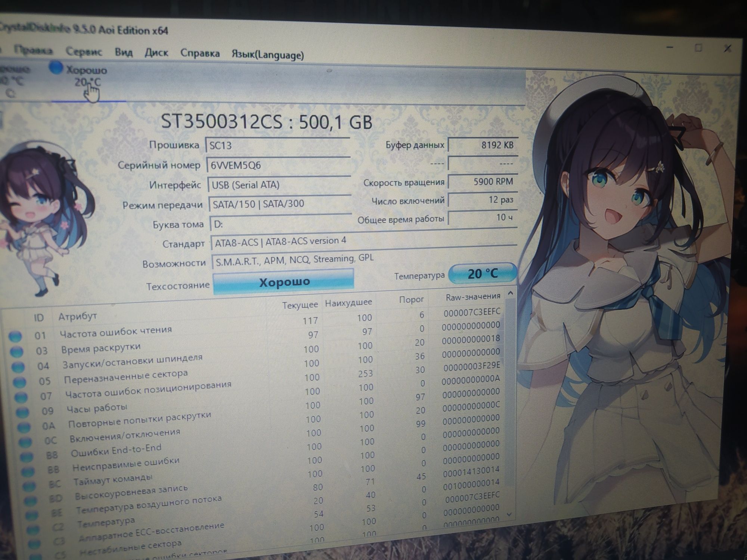Open the Справка menu
Screen dimensions: 747x560
point(200,53)
